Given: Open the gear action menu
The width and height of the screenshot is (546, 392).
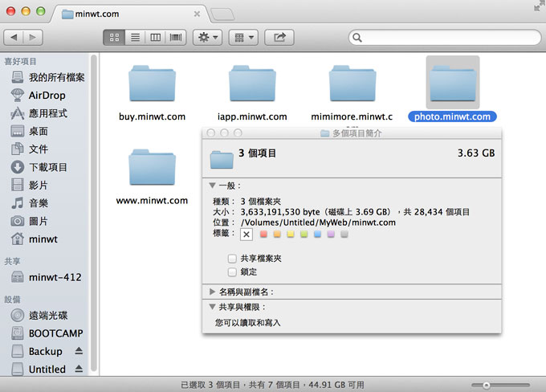Looking at the screenshot, I should [208, 37].
